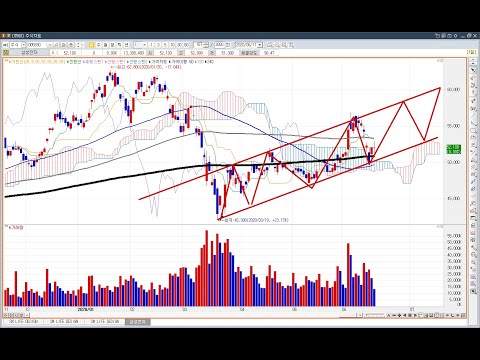Viewport: 480px width, 360px height.
Task: Select the 60 minute interval button
Action: (186, 45)
